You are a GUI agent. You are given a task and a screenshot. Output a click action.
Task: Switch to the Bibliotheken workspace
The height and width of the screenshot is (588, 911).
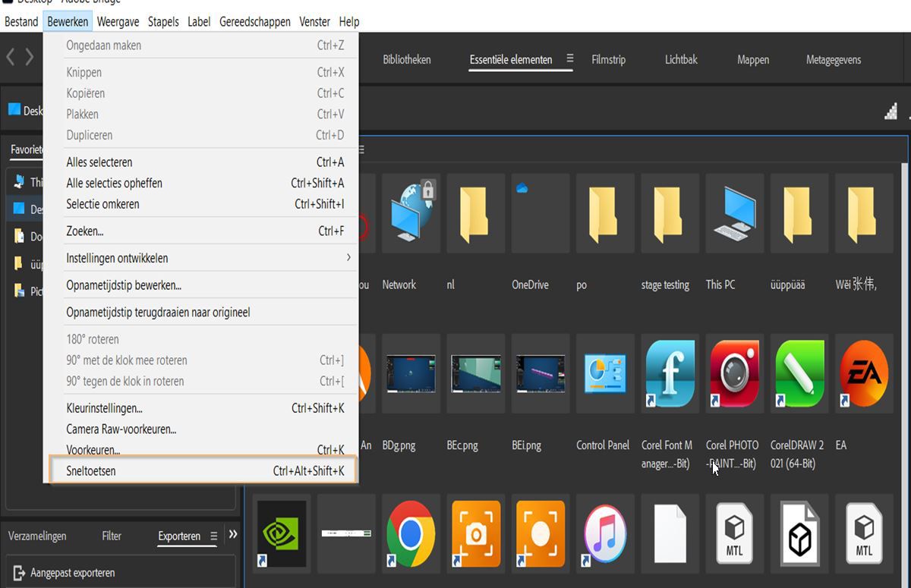(407, 59)
